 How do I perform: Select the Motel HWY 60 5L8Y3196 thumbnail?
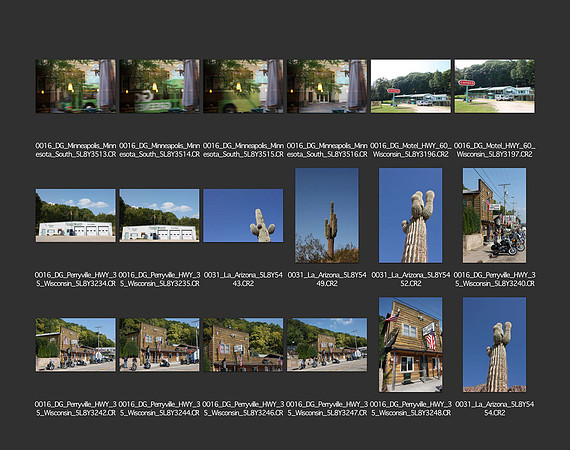tap(411, 87)
